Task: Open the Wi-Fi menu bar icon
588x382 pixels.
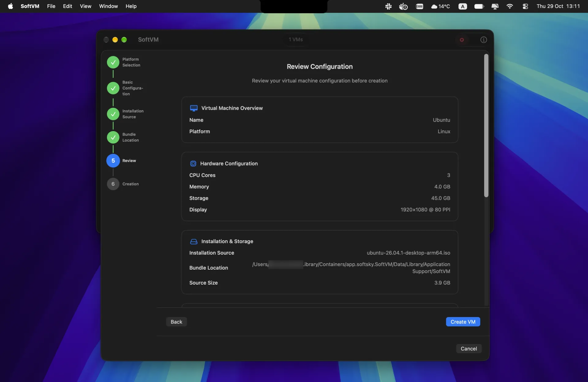Action: 510,6
